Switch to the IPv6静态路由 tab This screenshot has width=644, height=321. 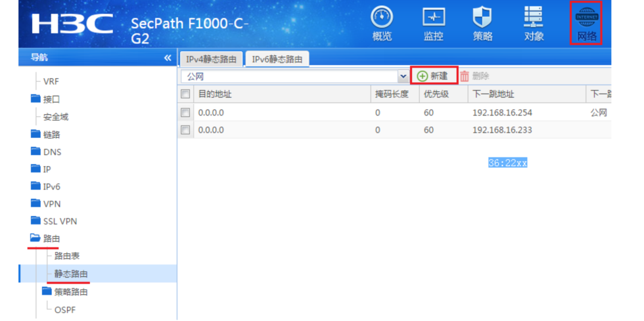[x=277, y=59]
